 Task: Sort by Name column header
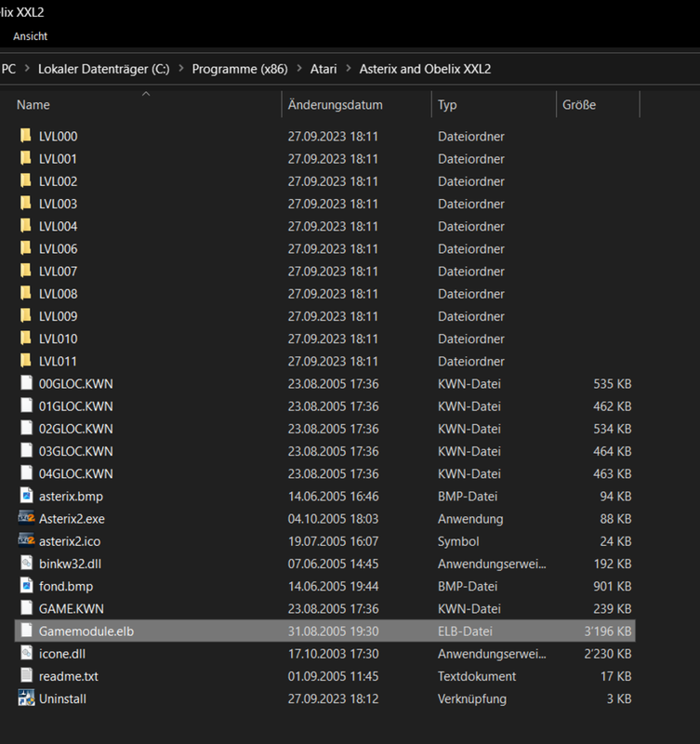point(33,105)
